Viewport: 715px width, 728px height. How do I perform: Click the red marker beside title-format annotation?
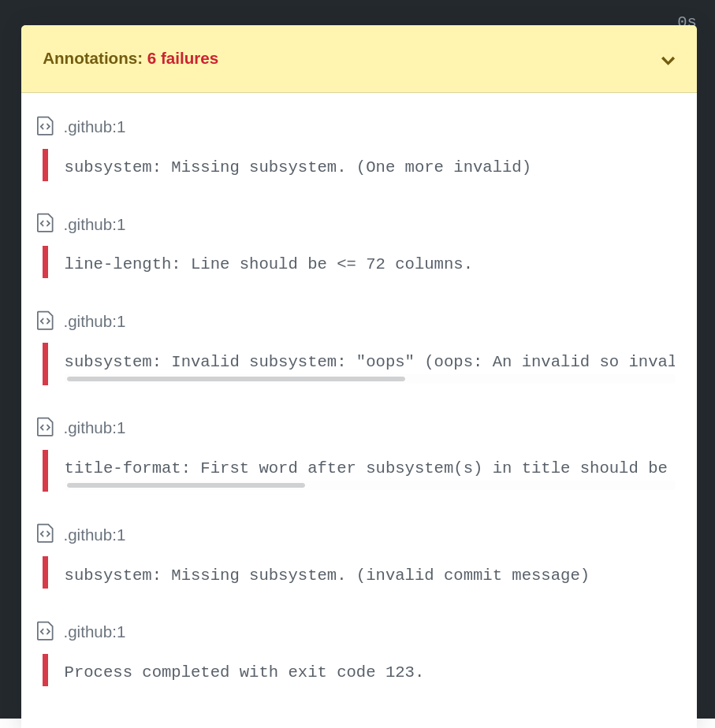(45, 470)
